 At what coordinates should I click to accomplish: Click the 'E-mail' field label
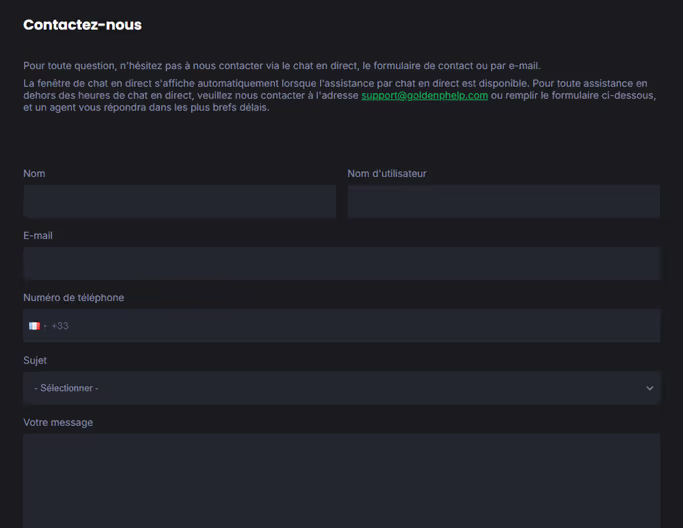38,236
